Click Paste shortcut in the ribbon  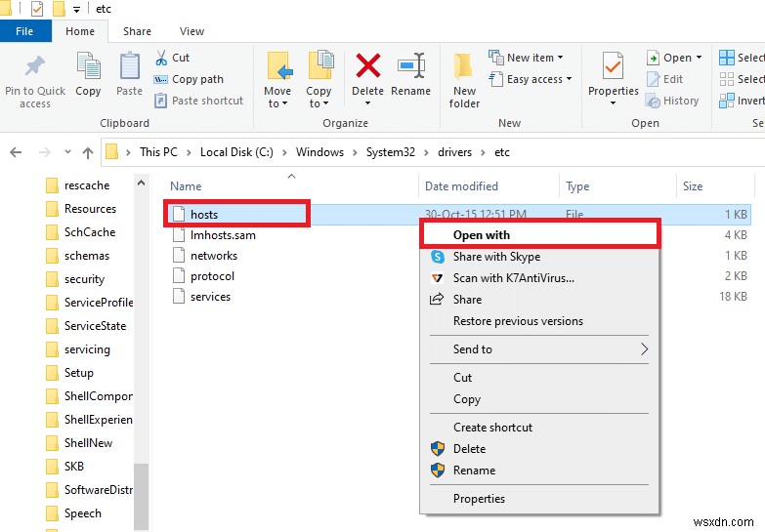point(198,101)
